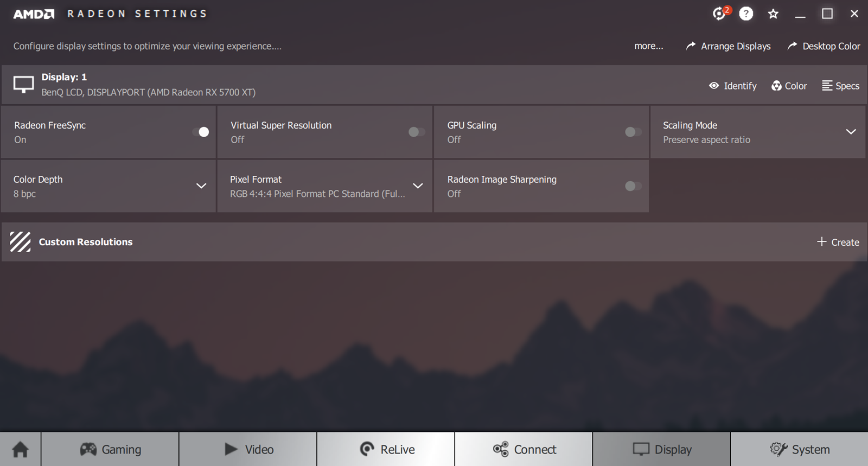Click the Virtual Super Resolution label

click(x=281, y=125)
